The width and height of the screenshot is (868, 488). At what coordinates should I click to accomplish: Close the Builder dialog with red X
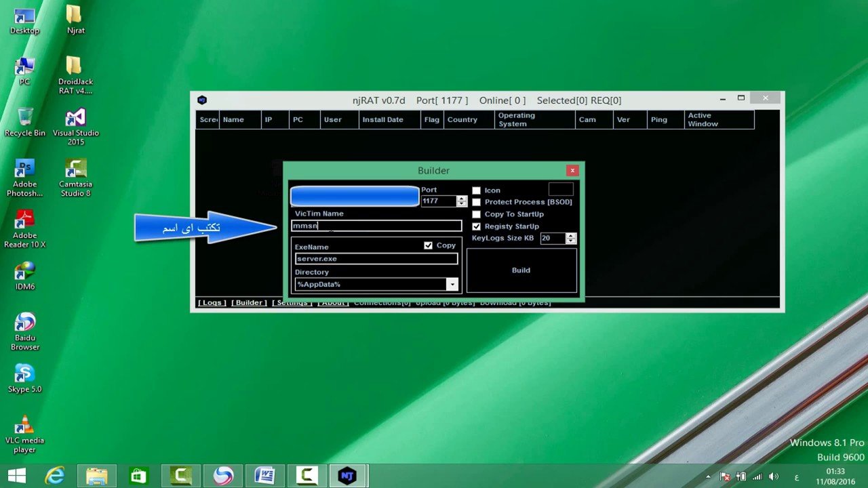(572, 170)
